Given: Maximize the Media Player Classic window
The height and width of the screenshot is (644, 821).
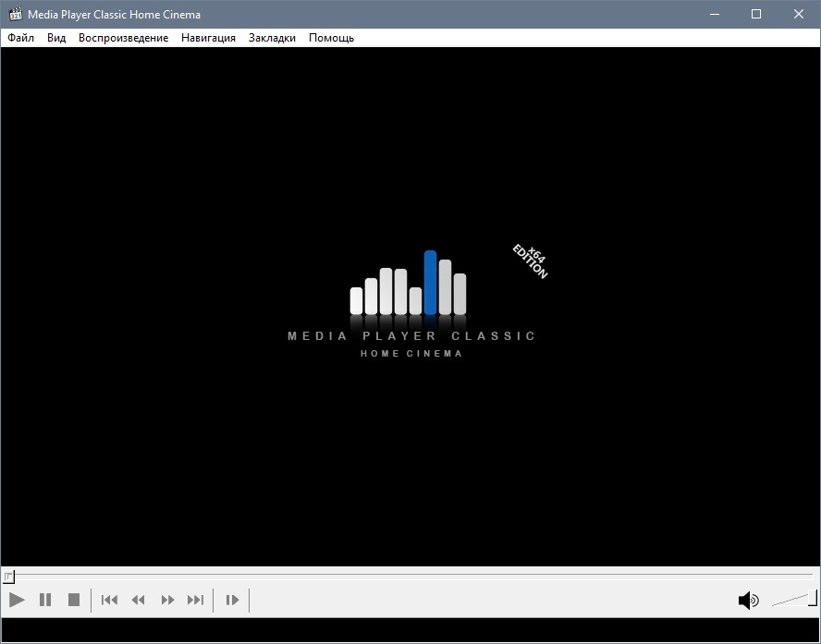Looking at the screenshot, I should pyautogui.click(x=756, y=14).
